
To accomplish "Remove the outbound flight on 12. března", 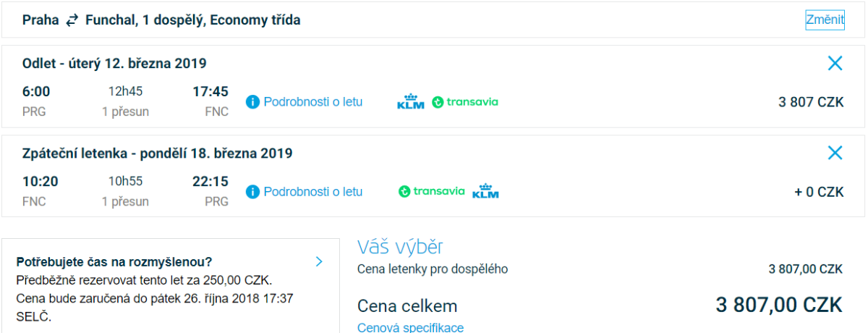I will pyautogui.click(x=835, y=64).
